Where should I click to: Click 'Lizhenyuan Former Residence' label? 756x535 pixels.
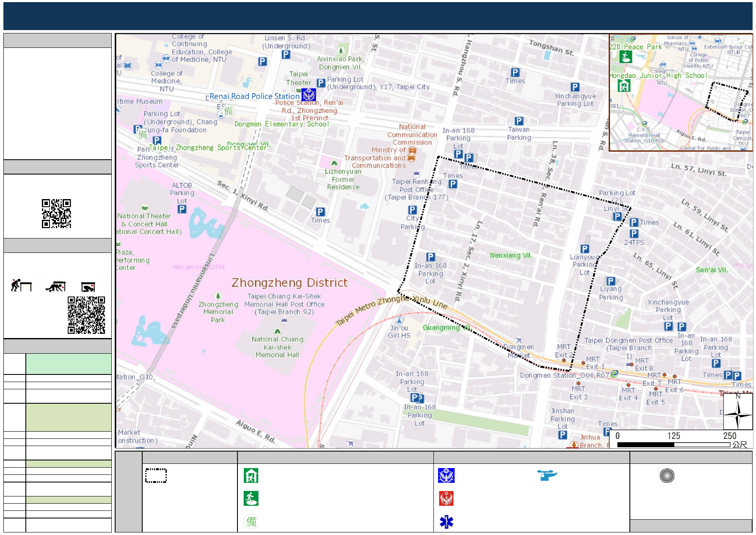pyautogui.click(x=343, y=179)
